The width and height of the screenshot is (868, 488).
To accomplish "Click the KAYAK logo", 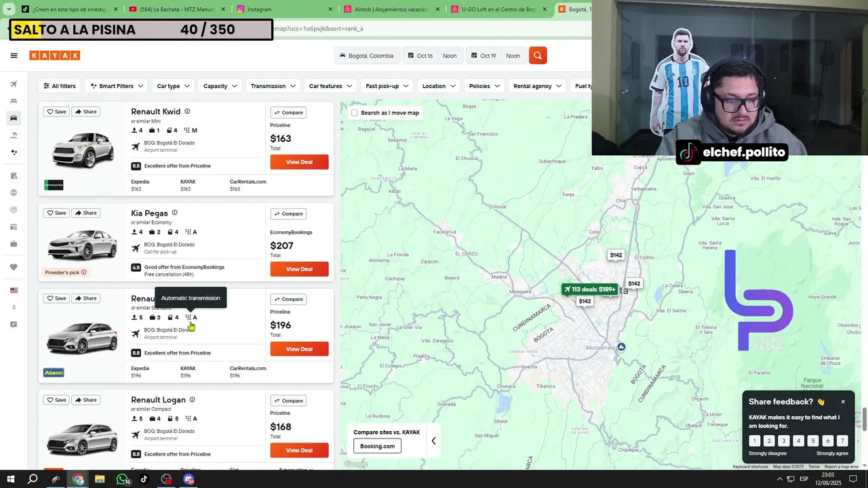I will point(54,56).
